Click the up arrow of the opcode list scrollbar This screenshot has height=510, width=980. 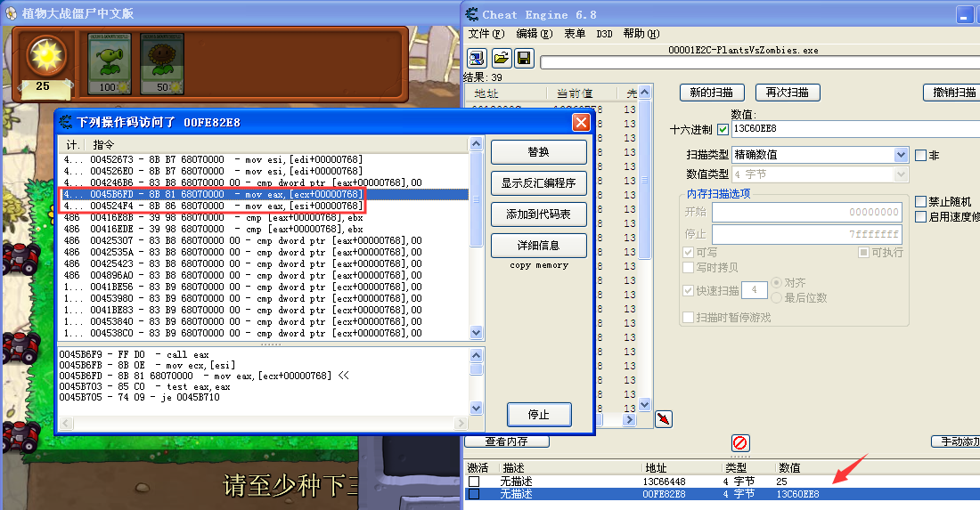pyautogui.click(x=477, y=143)
